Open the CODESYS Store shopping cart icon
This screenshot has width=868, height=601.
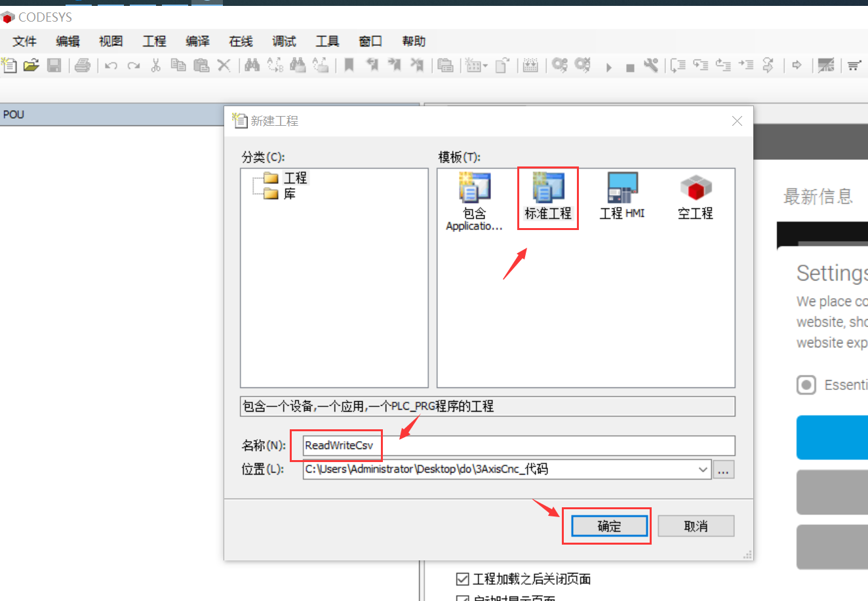853,66
